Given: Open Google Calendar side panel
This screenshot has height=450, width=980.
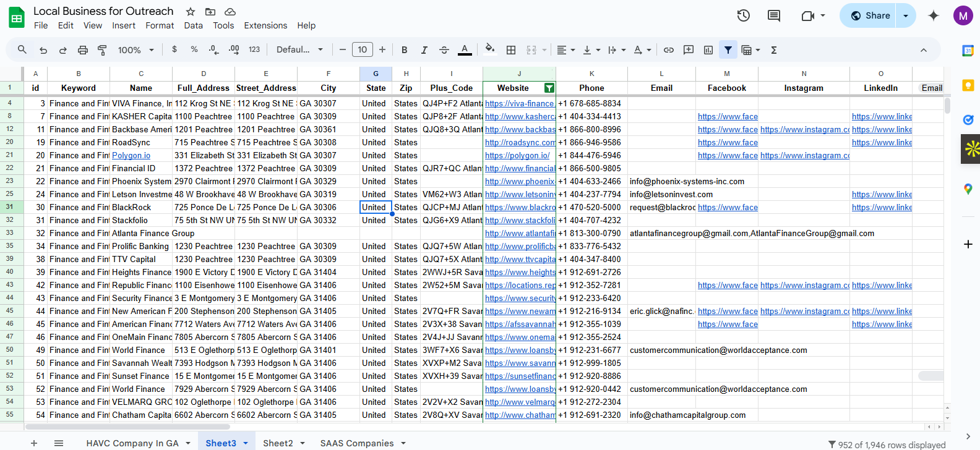Looking at the screenshot, I should click(968, 51).
